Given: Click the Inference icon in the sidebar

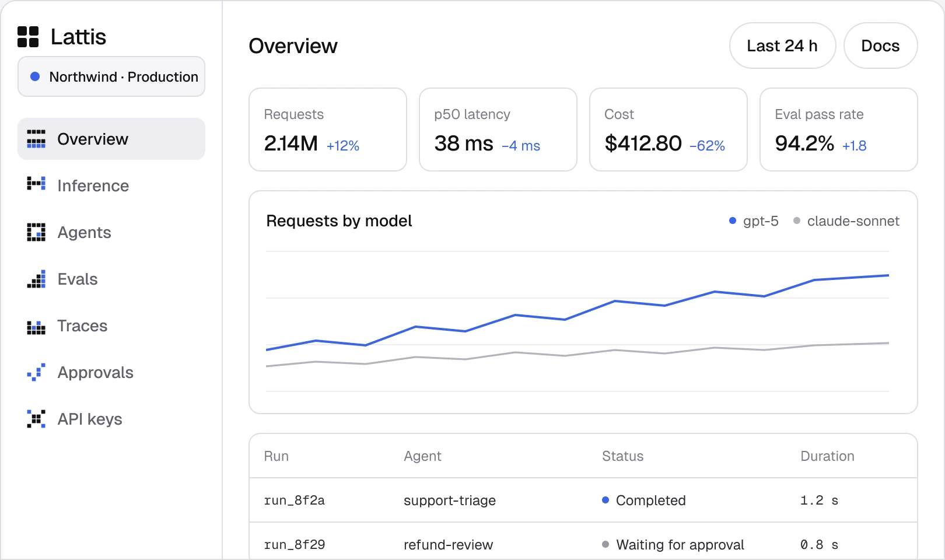Looking at the screenshot, I should click(36, 184).
